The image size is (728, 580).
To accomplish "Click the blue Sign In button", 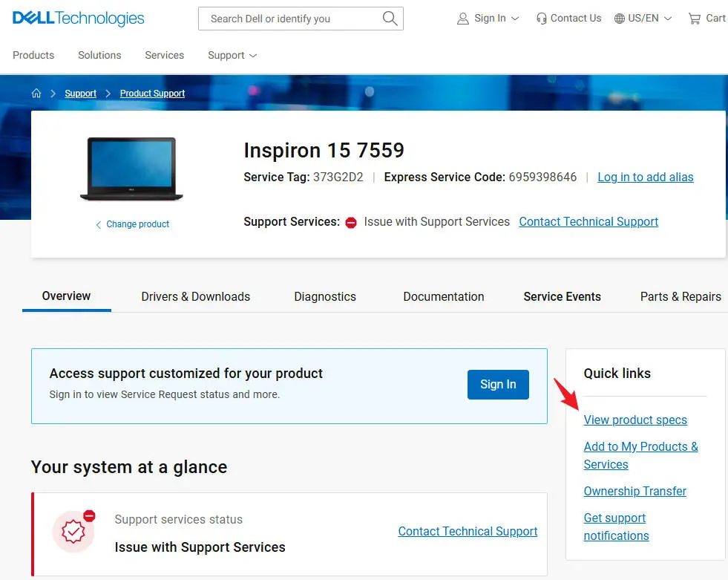I will [498, 385].
